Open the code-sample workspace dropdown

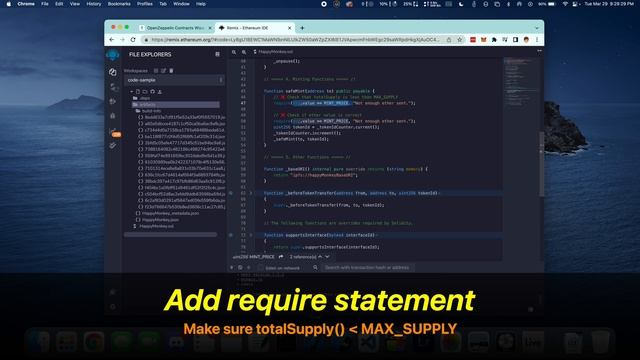(x=174, y=80)
